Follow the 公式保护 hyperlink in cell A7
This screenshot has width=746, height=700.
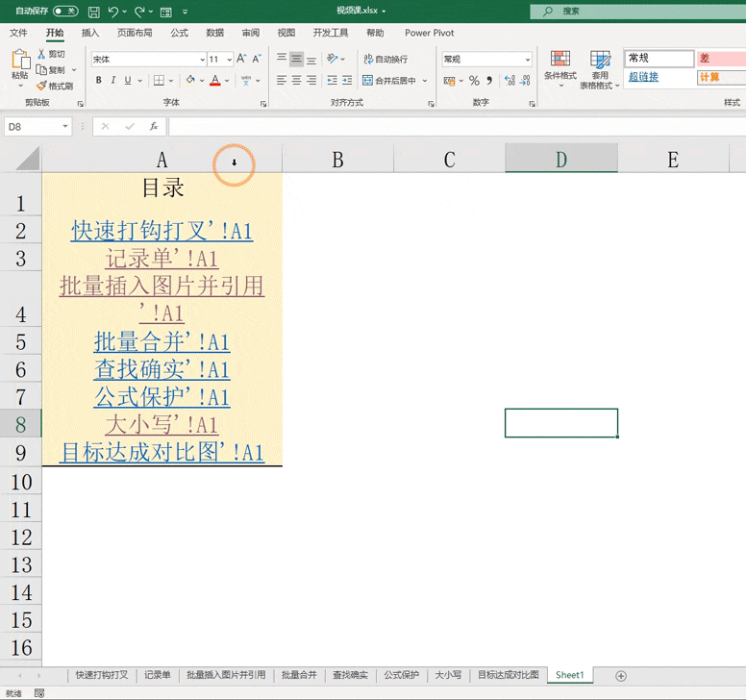(162, 397)
